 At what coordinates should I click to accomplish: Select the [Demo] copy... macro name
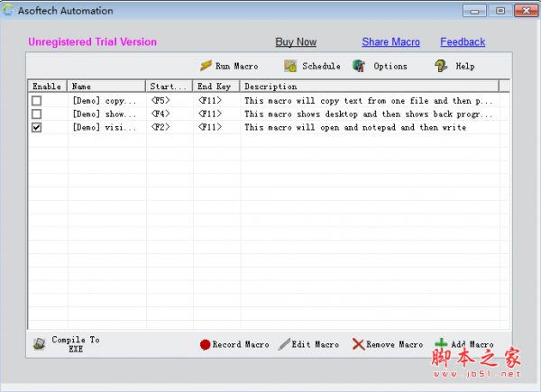coord(105,101)
